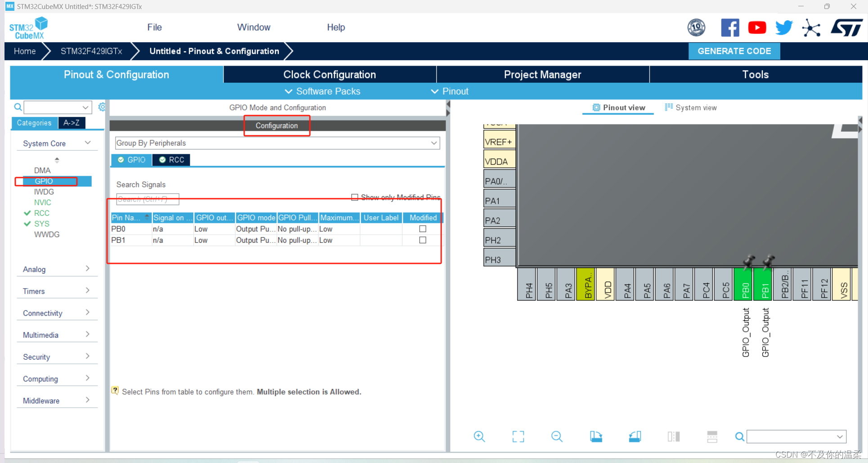Collapse the configuration panel splitter arrow
Screen dimensions: 868x463
448,104
